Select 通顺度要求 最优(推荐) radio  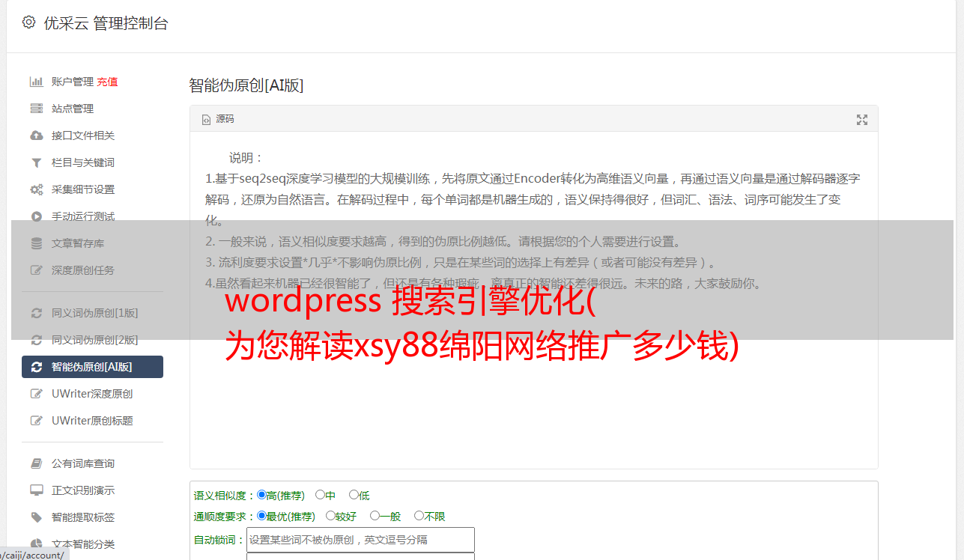[261, 516]
